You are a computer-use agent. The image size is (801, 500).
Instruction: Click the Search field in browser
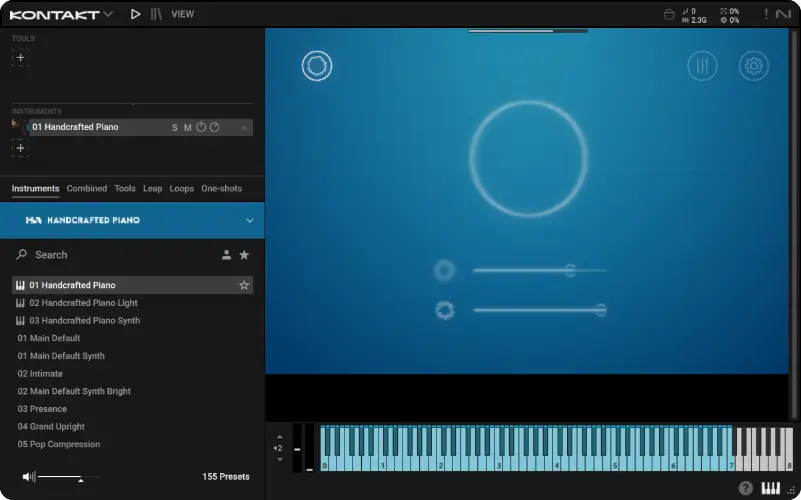coord(117,255)
